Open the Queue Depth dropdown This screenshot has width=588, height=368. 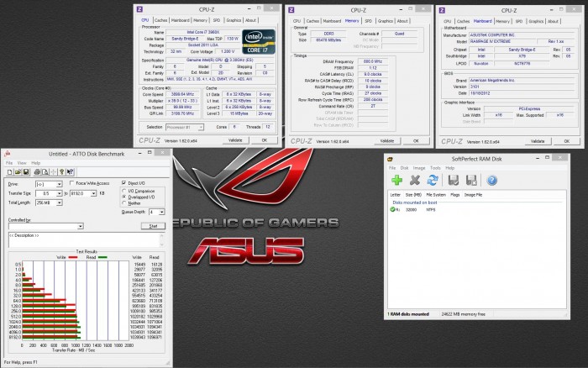click(x=161, y=212)
